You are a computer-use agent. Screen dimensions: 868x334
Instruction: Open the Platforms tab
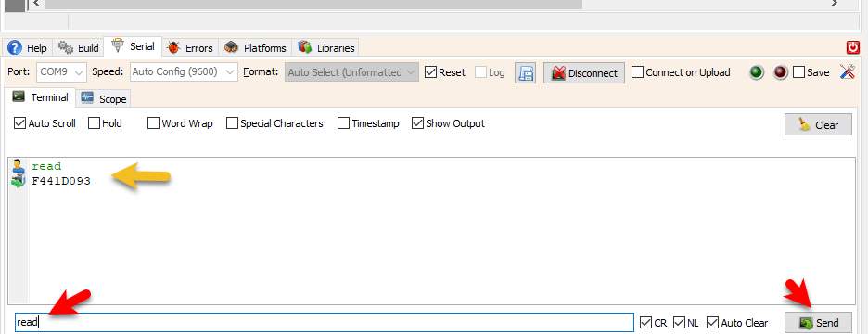click(x=256, y=48)
